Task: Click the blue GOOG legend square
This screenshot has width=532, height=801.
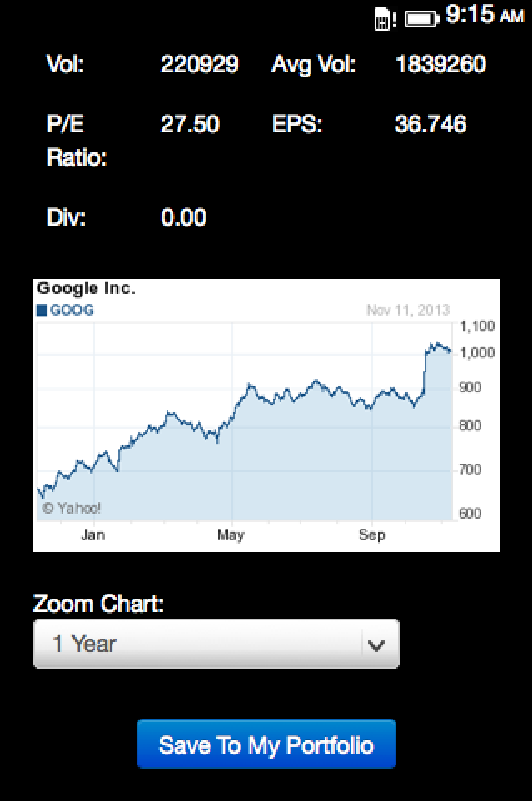Action: (42, 311)
